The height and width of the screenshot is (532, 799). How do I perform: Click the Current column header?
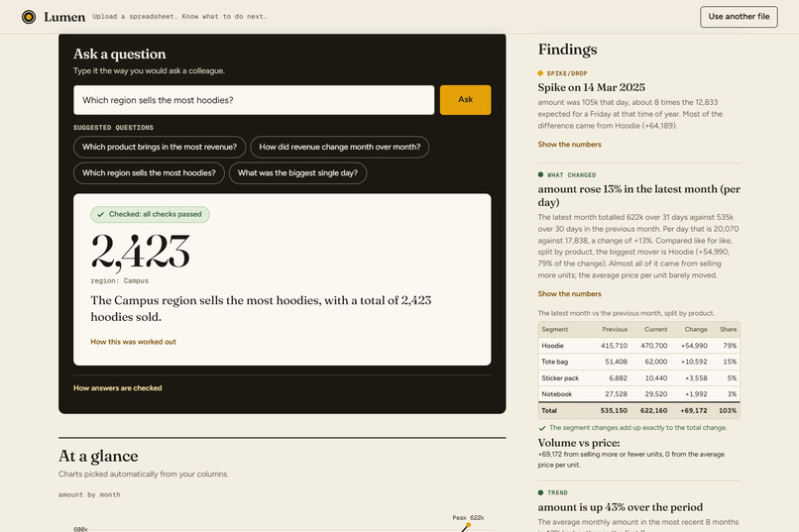(655, 329)
